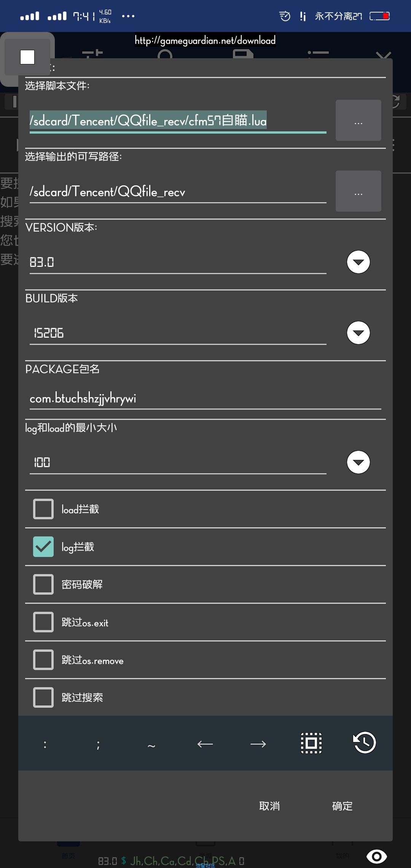
Task: Expand the VERSION版本 dropdown arrow
Action: pos(358,262)
